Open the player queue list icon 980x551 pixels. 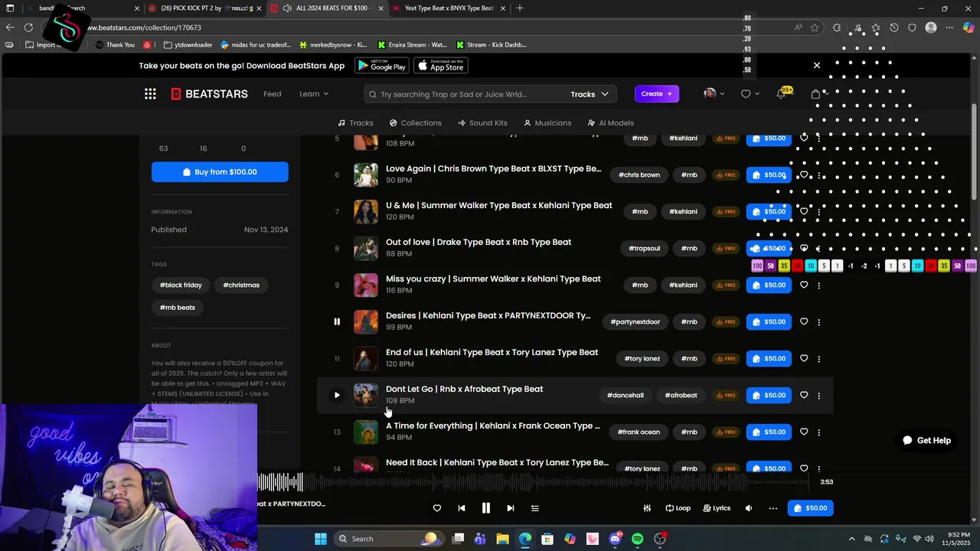click(535, 508)
